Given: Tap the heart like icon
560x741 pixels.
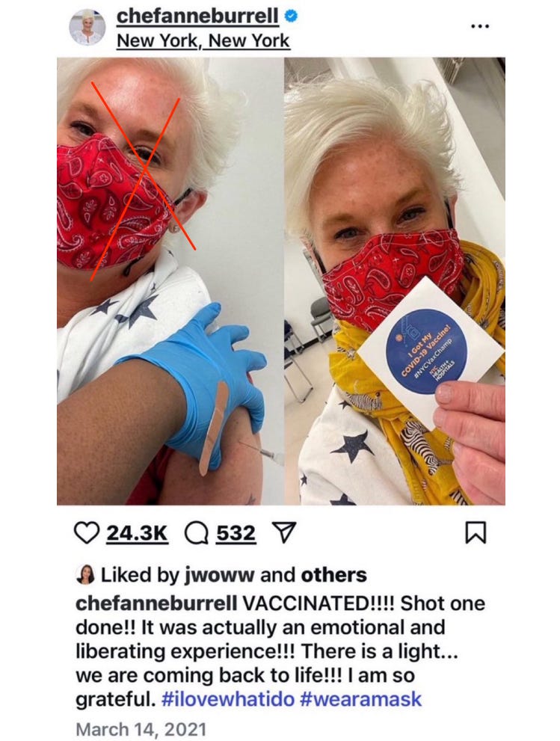Looking at the screenshot, I should [x=87, y=533].
